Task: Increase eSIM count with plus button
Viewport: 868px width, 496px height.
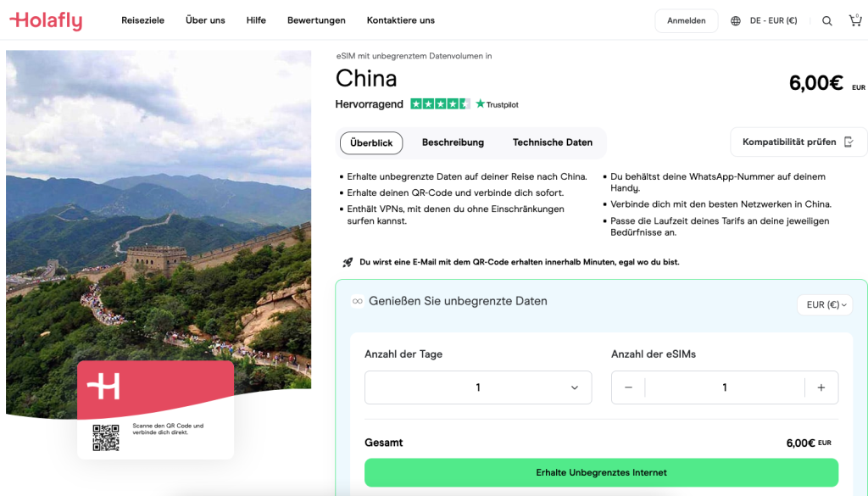Action: [x=821, y=387]
